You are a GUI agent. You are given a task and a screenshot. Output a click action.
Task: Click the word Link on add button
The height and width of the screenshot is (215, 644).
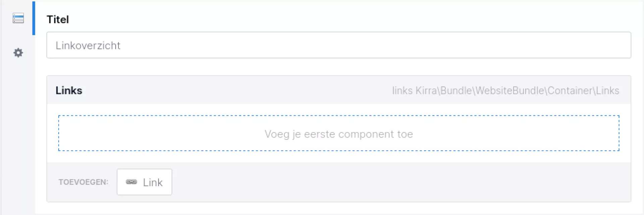(x=153, y=182)
